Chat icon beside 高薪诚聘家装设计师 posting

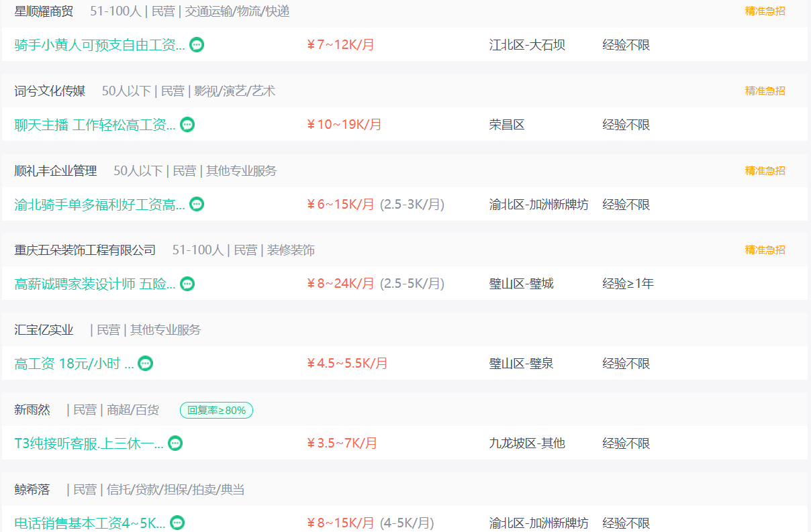tap(187, 284)
